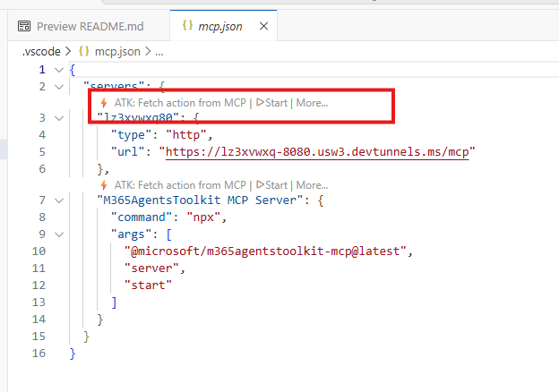This screenshot has height=392, width=559.
Task: Click the preview icon on README.md tab
Action: pos(24,26)
